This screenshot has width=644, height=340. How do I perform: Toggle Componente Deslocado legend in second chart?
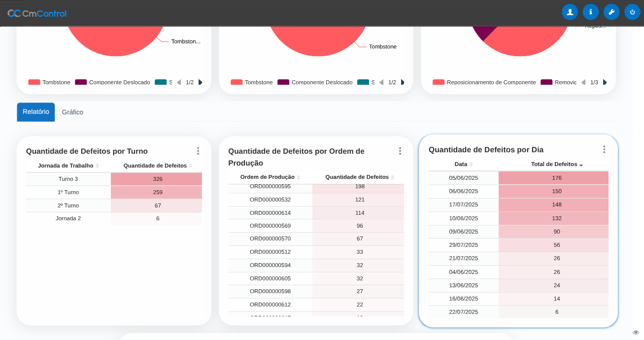click(x=315, y=82)
